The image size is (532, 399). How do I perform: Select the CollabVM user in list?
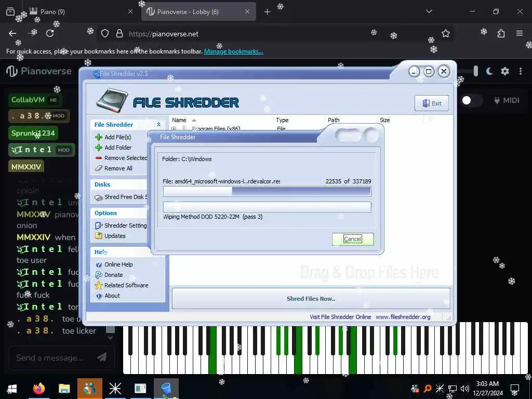tap(35, 100)
